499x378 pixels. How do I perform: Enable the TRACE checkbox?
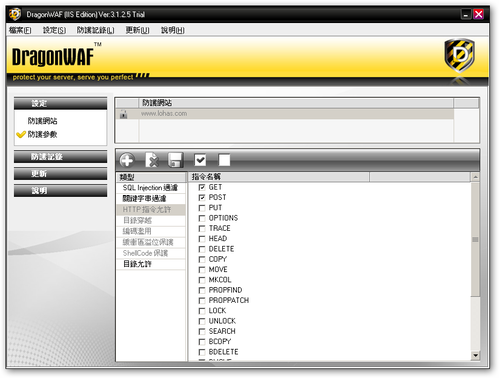coord(202,229)
